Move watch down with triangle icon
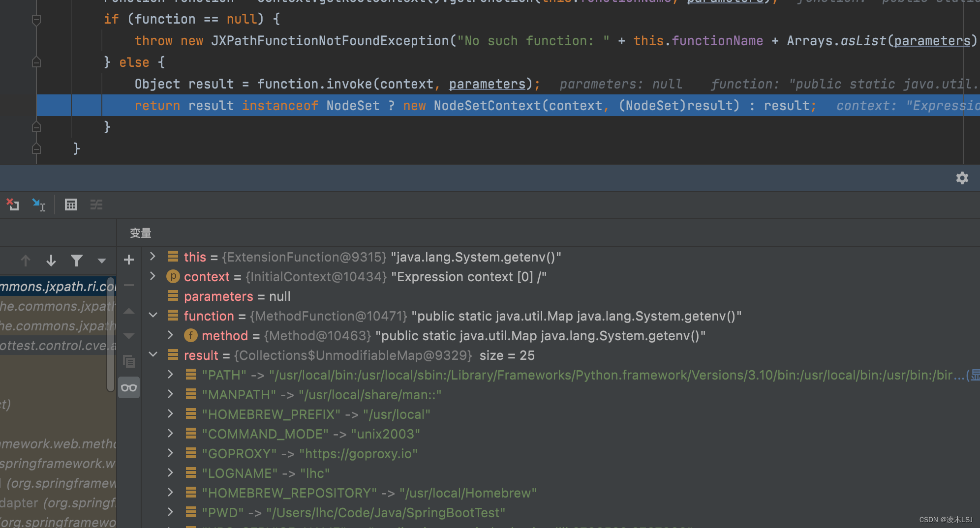980x528 pixels. point(129,336)
